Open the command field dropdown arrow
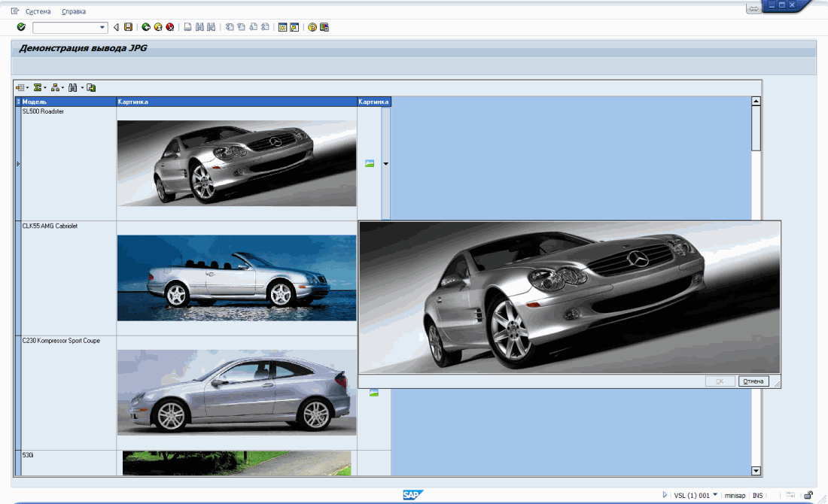Viewport: 828px width, 504px height. click(102, 27)
